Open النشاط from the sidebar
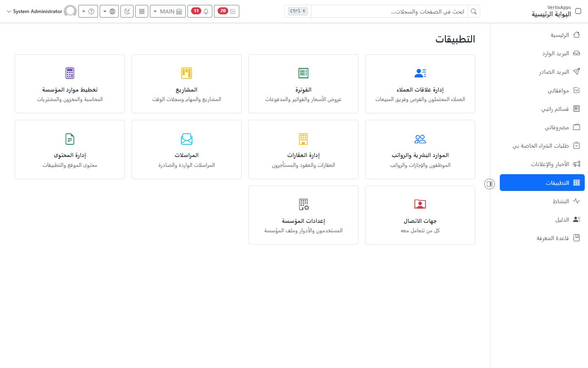The image size is (588, 368). point(542,201)
